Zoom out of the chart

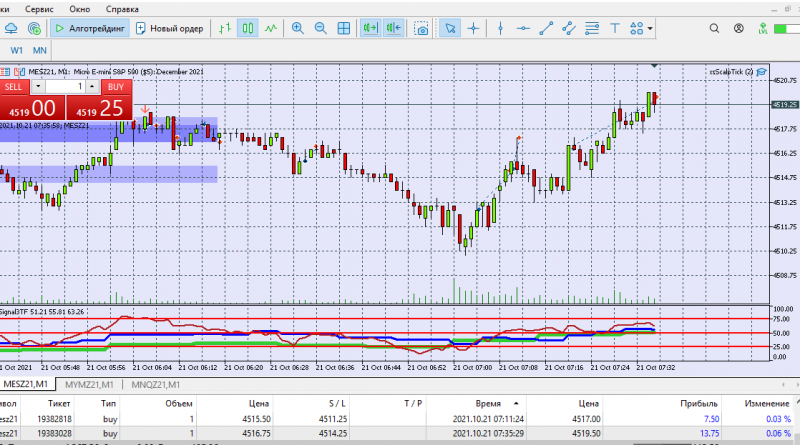coord(320,28)
